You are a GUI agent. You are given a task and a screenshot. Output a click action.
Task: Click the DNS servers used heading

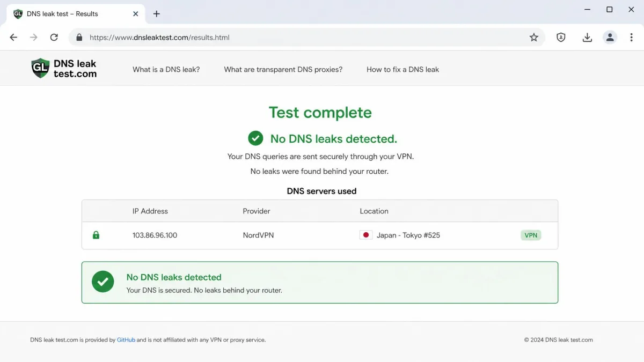click(321, 191)
